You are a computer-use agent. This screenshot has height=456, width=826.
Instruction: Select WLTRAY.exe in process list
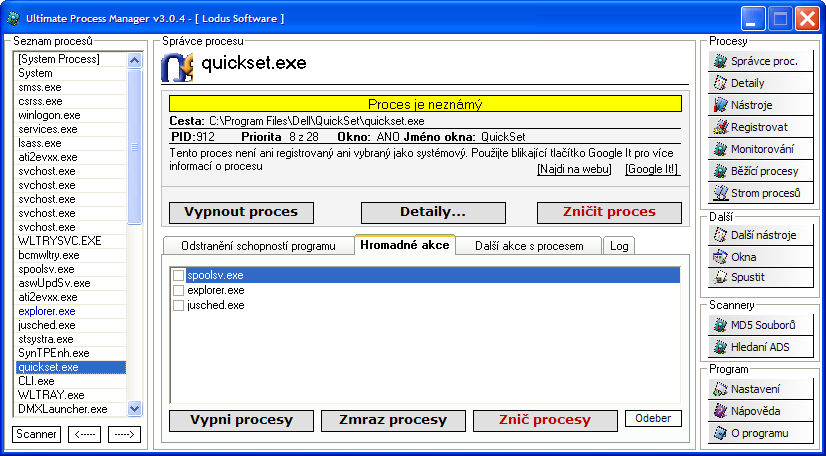tap(71, 395)
